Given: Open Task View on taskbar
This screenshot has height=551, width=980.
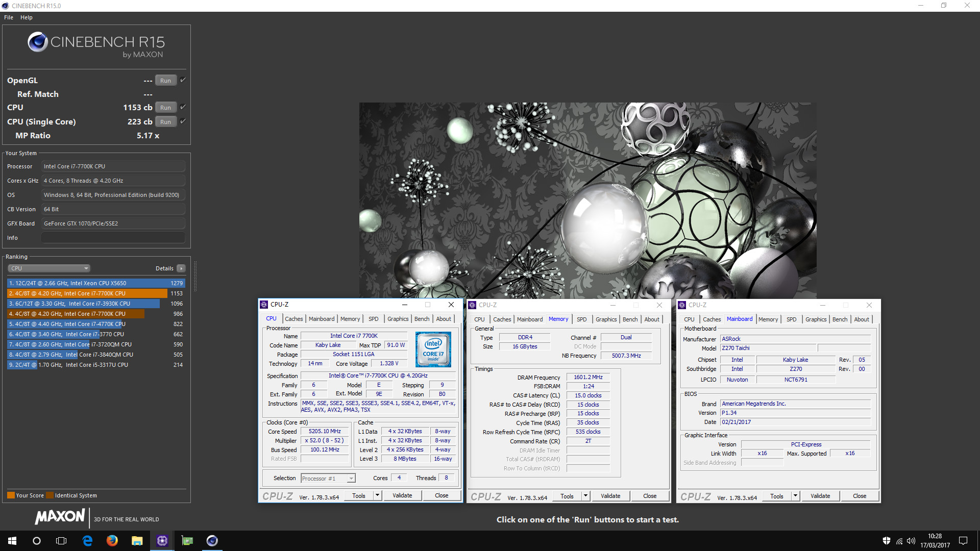Looking at the screenshot, I should click(x=61, y=541).
